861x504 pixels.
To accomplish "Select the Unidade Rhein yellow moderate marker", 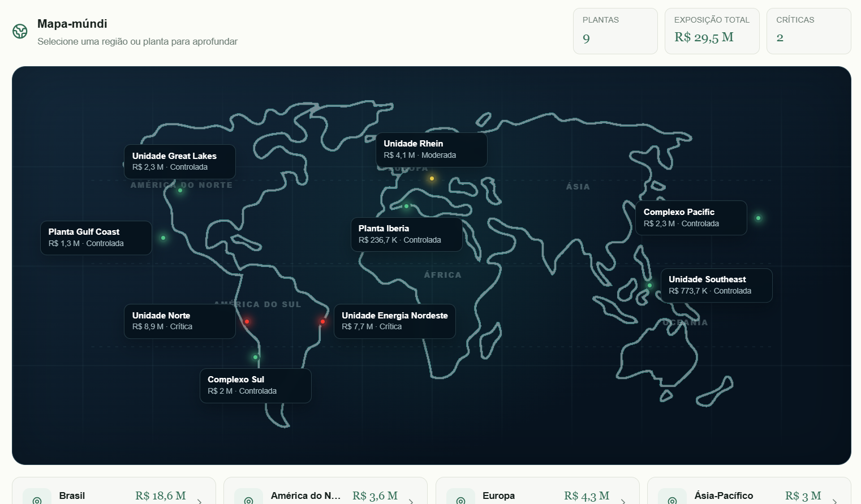I will pos(432,179).
